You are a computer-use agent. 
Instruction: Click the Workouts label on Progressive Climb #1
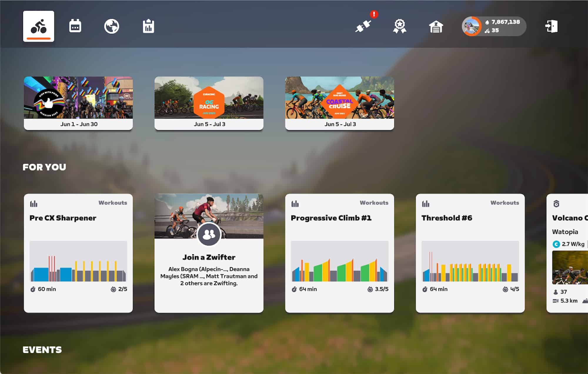(x=374, y=203)
